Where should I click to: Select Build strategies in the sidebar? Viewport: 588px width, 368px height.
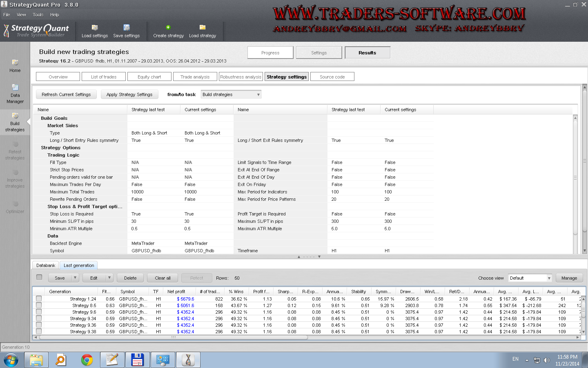click(x=15, y=116)
